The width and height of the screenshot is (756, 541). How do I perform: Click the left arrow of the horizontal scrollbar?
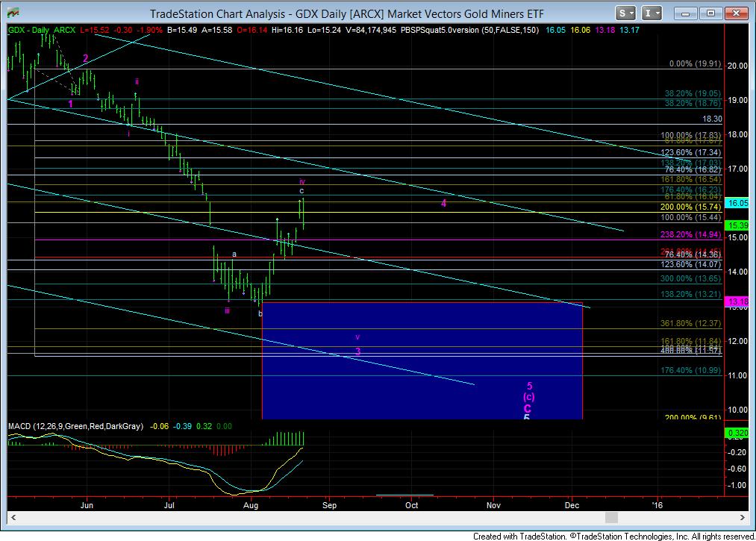pyautogui.click(x=13, y=517)
